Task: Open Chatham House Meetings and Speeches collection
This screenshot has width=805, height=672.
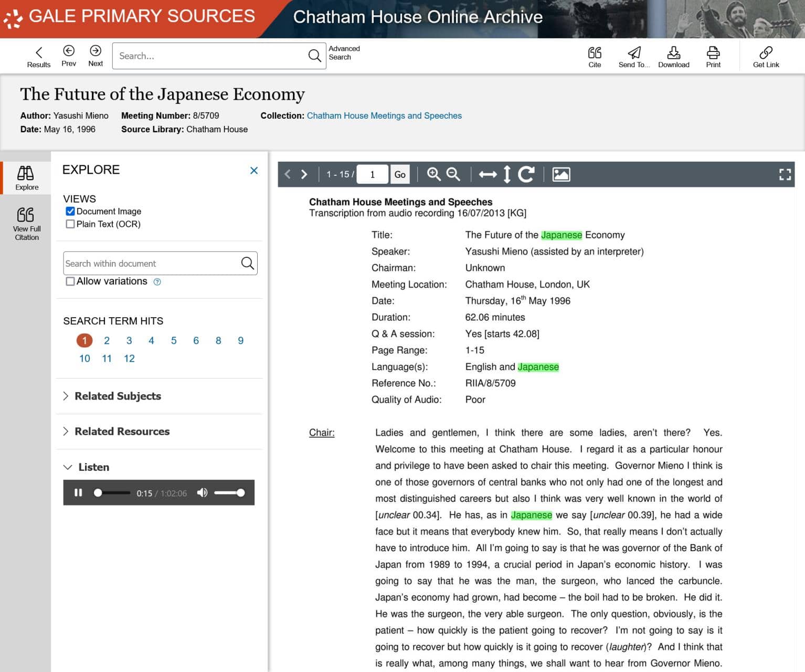Action: coord(384,115)
